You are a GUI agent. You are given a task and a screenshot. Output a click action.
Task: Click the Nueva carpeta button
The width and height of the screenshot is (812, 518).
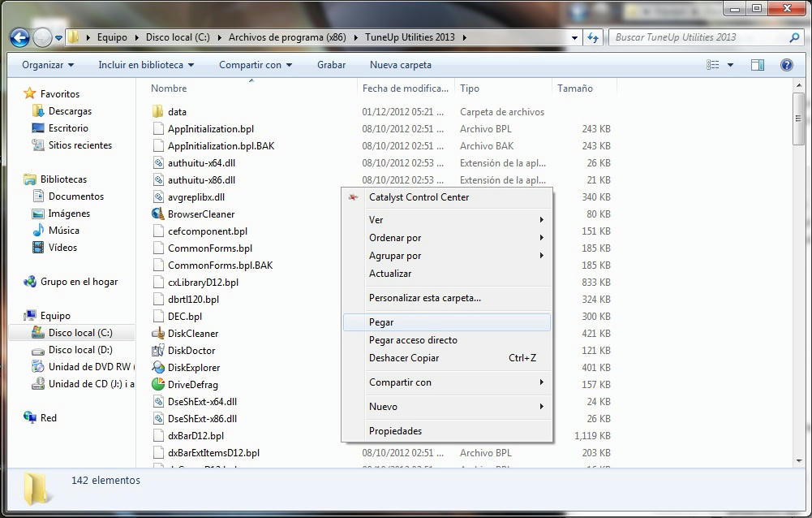point(400,65)
